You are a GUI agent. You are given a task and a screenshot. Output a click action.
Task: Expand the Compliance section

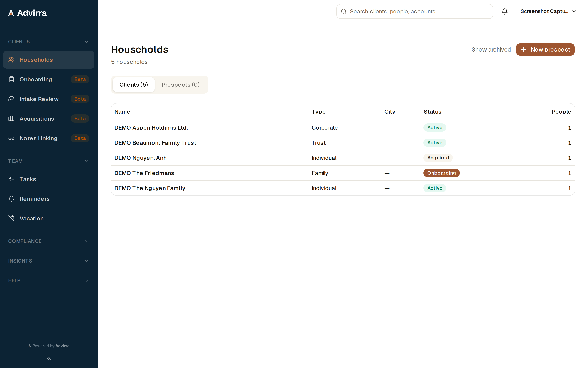tap(49, 241)
